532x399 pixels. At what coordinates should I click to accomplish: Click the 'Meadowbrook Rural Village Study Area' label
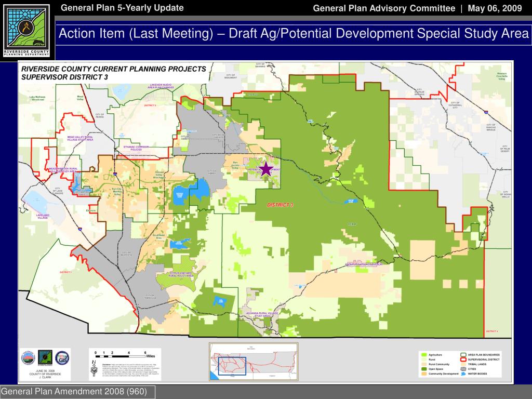63,170
